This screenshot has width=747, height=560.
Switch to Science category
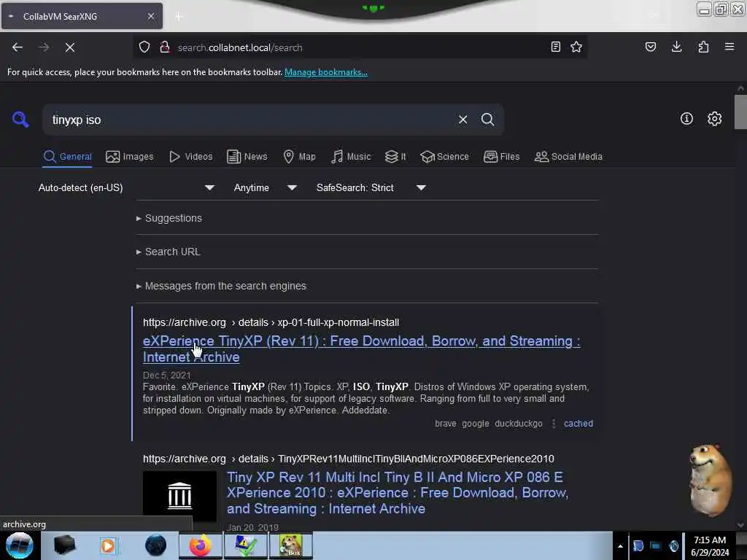[445, 157]
